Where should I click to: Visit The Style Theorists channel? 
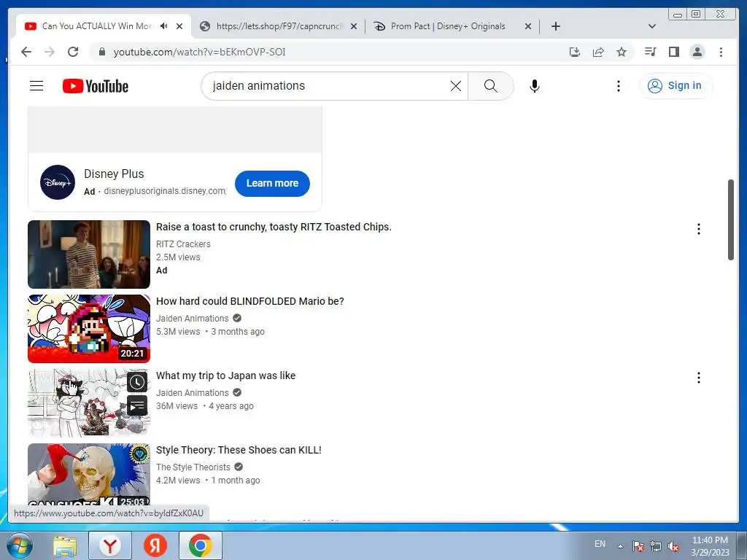193,467
